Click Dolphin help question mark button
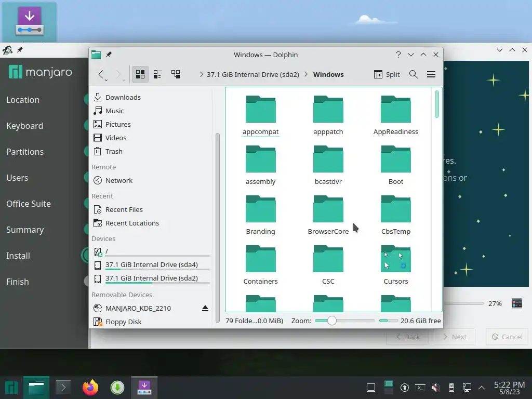This screenshot has width=532, height=399. [x=398, y=55]
